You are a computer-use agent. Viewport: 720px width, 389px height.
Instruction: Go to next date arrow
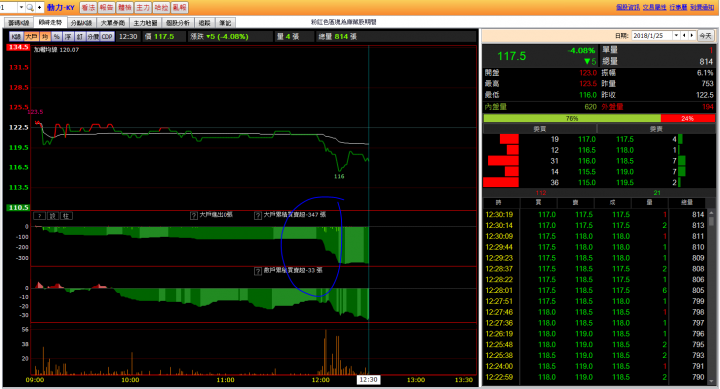coord(692,35)
